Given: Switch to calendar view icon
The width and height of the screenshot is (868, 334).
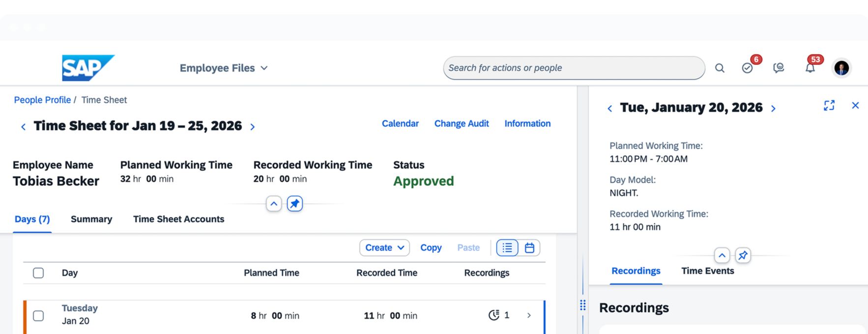Looking at the screenshot, I should 529,248.
